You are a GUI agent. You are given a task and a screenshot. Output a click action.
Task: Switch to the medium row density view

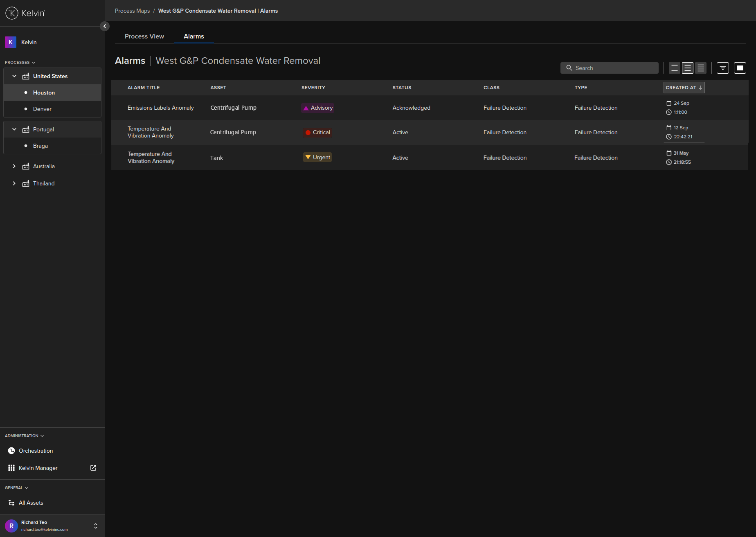click(688, 68)
